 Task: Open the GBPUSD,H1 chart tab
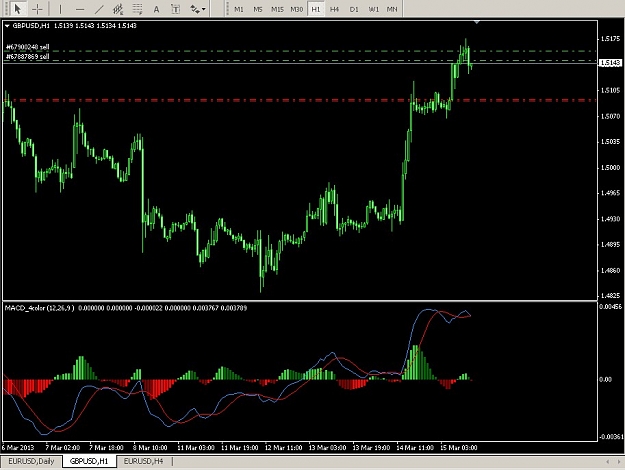coord(89,461)
